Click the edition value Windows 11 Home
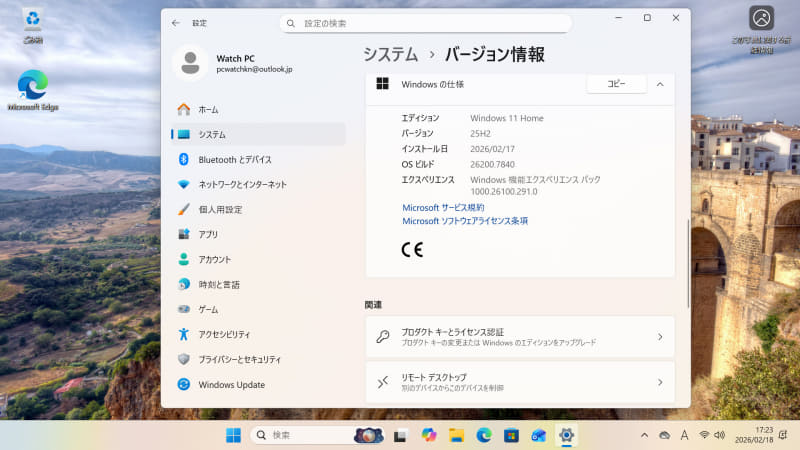 [x=507, y=118]
